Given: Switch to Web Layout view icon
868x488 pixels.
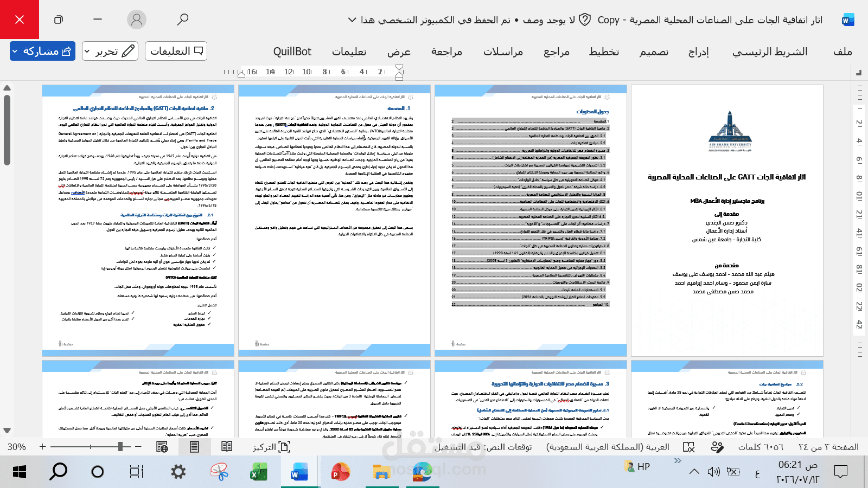Looking at the screenshot, I should 162,447.
